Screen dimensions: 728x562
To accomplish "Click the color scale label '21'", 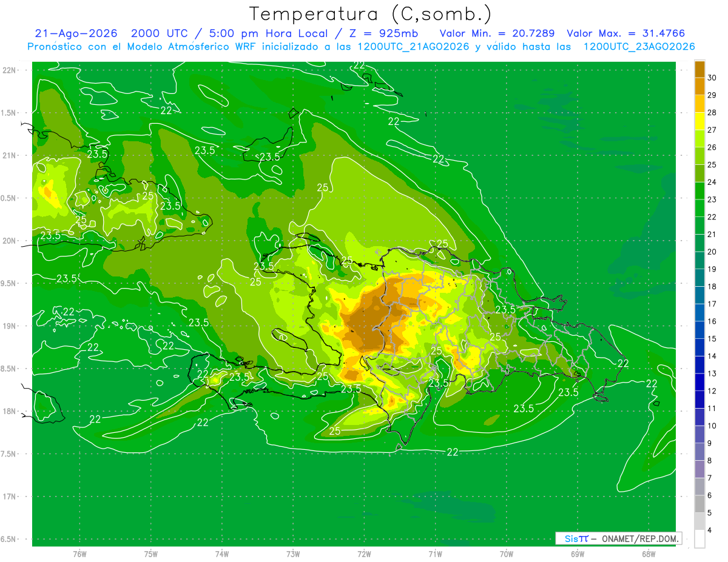I will [712, 235].
